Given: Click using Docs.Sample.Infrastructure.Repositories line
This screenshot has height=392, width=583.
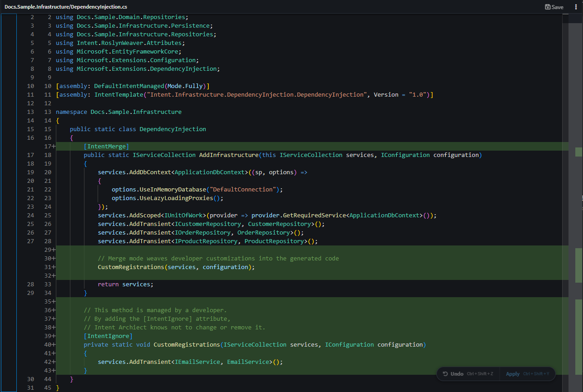Looking at the screenshot, I should (x=136, y=34).
